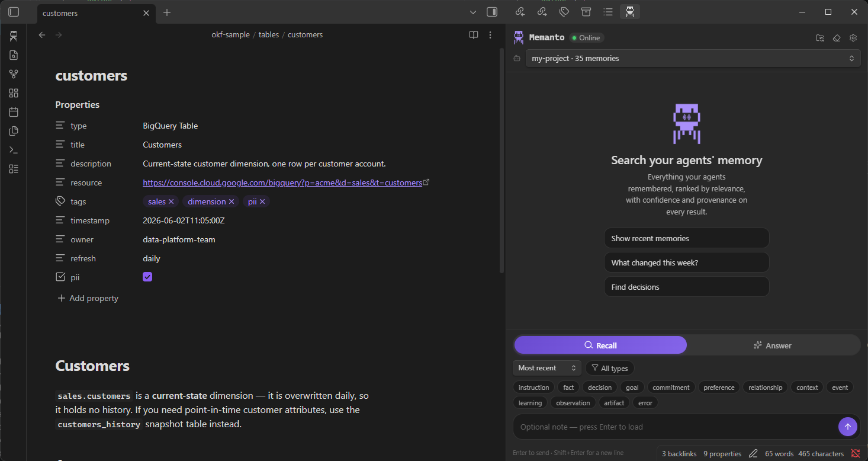Open the command palette terminal icon
Viewport: 868px width, 461px height.
(14, 150)
